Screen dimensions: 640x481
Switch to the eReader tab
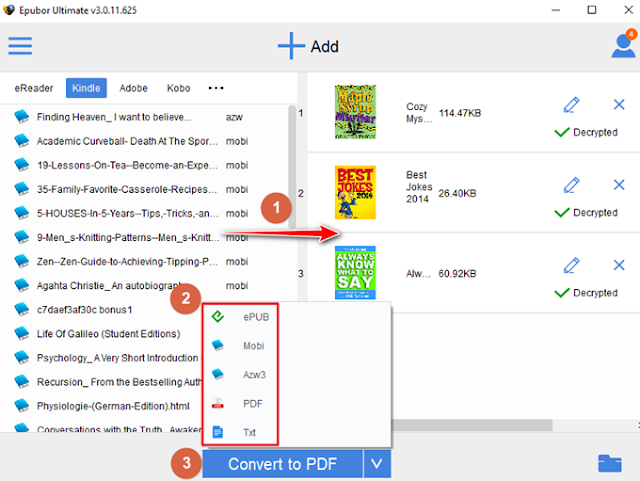pos(34,88)
